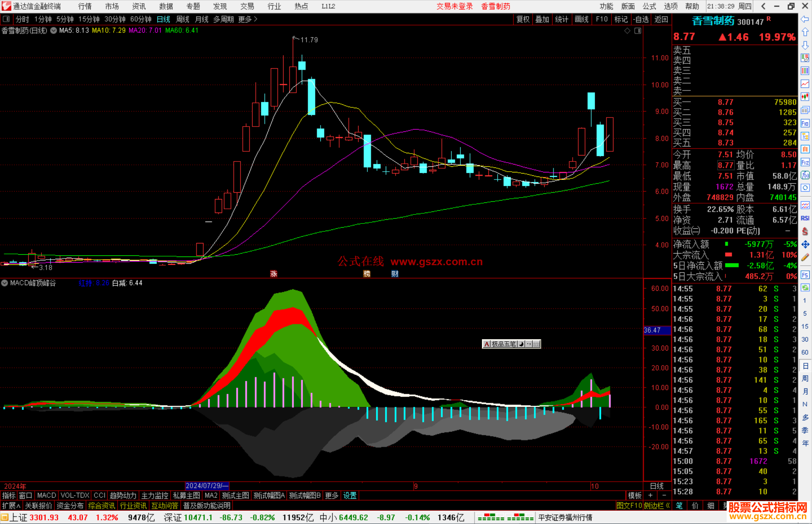Toggle the MACD峰顶峰谷 indicator round button
The width and height of the screenshot is (812, 524).
click(x=5, y=283)
